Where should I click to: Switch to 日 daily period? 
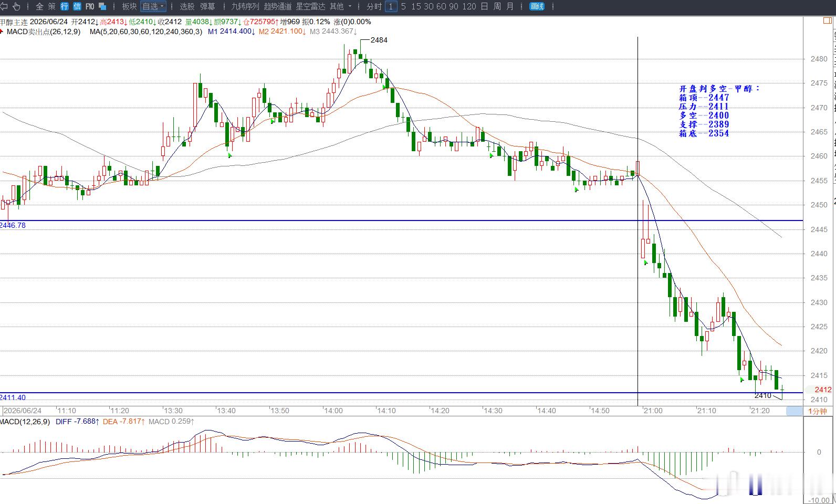click(484, 6)
